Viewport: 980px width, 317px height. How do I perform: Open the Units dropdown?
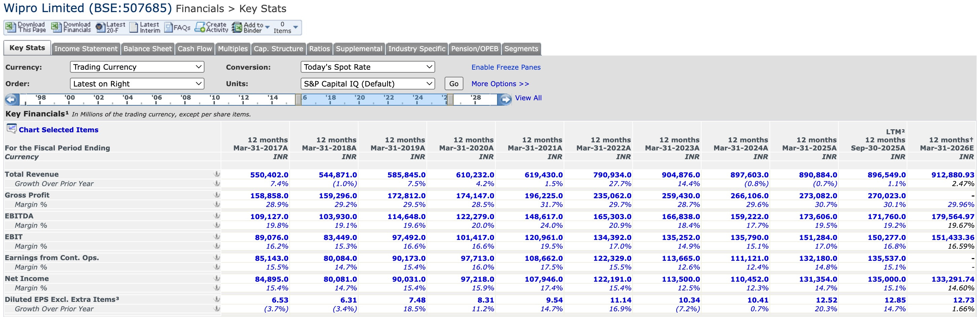[x=368, y=84]
